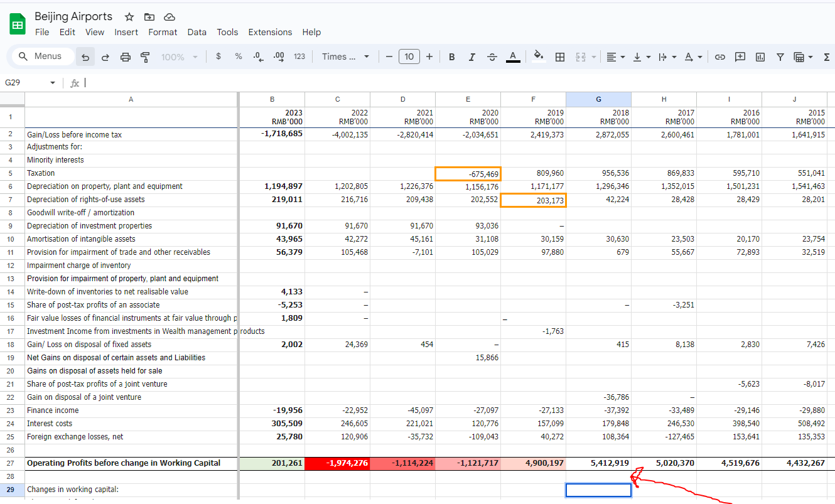Increase decimal places

(x=279, y=56)
